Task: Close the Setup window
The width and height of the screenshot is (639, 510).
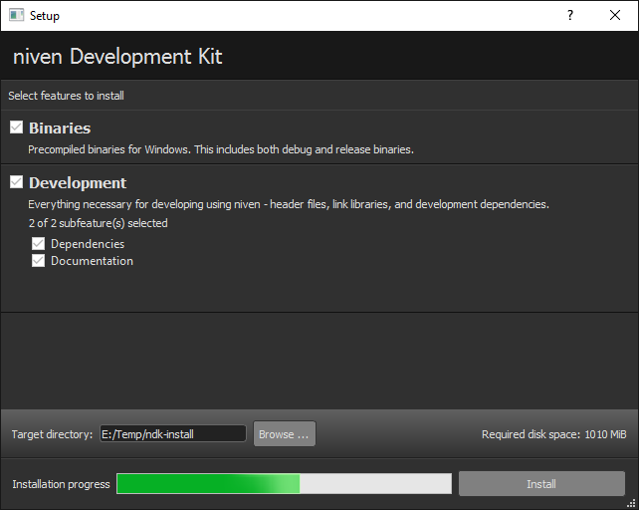Action: tap(615, 15)
